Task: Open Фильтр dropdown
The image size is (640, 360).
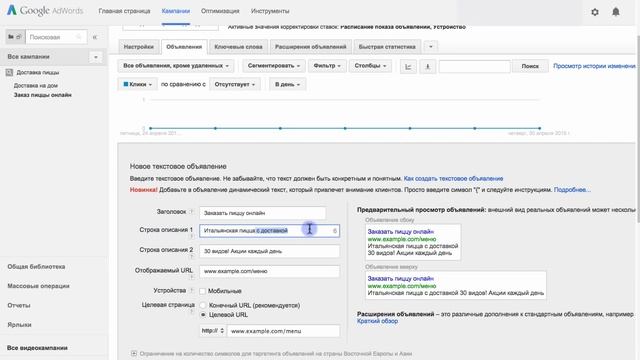Action: 327,66
